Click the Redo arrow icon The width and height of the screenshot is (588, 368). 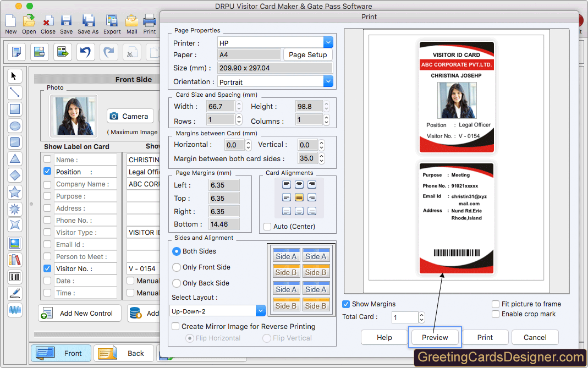[109, 52]
